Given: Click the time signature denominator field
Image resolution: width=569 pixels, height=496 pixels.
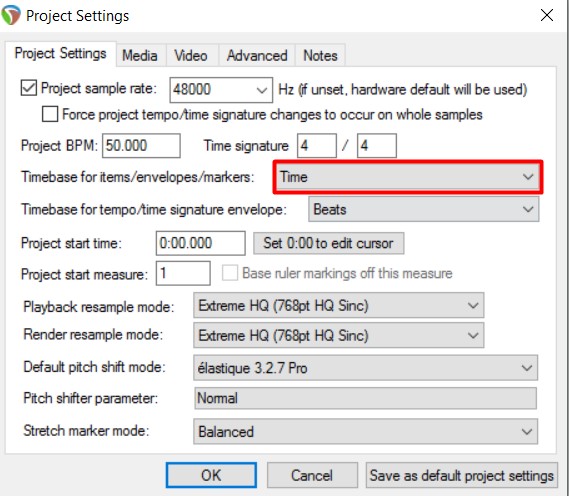Looking at the screenshot, I should (377, 145).
